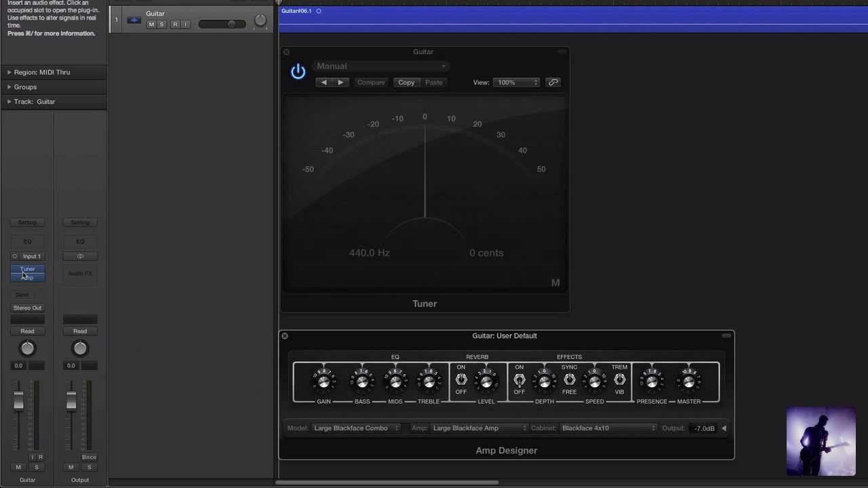This screenshot has width=868, height=488.
Task: Click the 440.0 Hz reference tuning value
Action: click(370, 253)
